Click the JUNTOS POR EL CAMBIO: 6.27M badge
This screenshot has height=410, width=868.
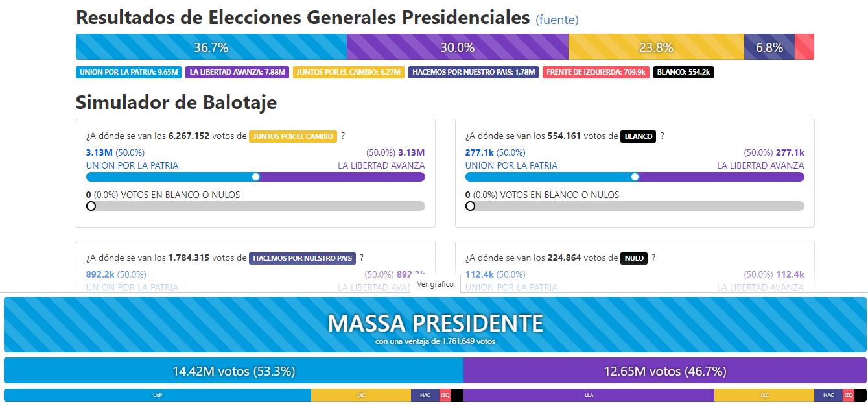click(349, 72)
